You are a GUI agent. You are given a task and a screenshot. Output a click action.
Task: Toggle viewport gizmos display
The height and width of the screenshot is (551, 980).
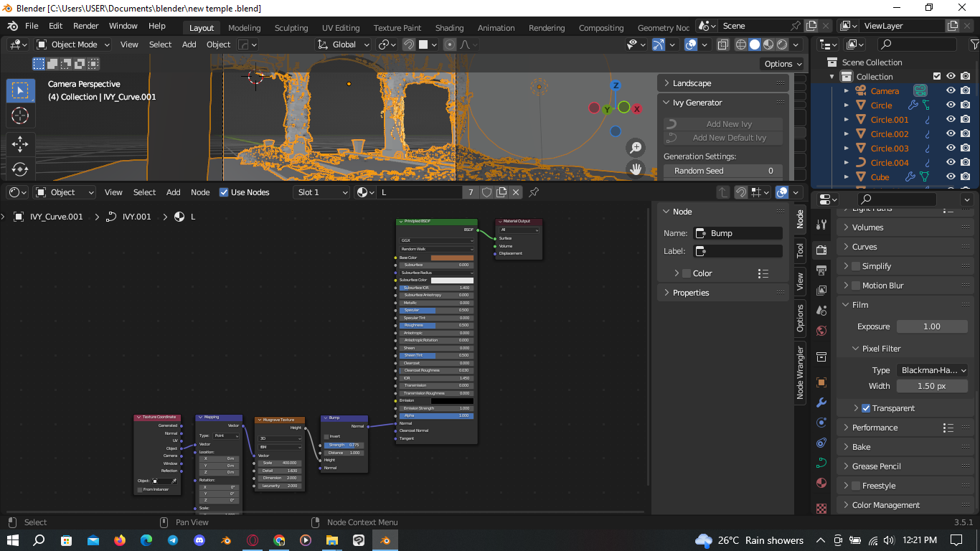click(x=659, y=44)
